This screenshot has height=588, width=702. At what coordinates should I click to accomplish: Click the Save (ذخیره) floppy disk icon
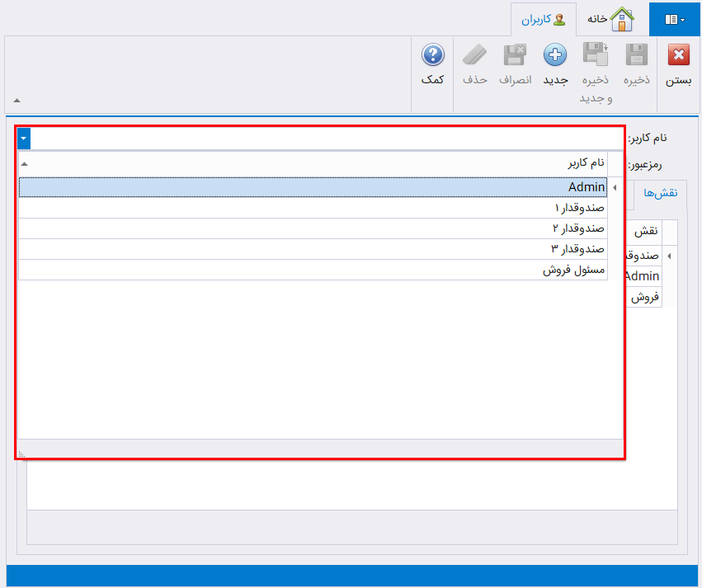point(636,56)
